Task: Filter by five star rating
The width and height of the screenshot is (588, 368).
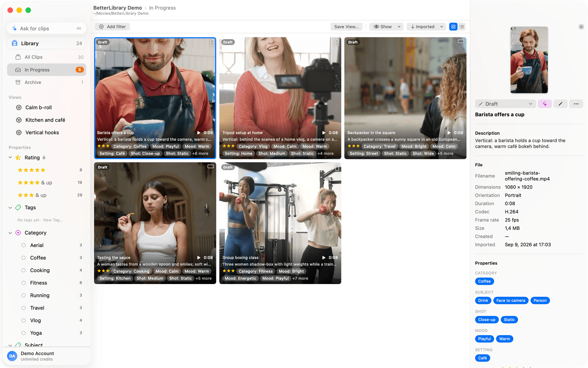Action: tap(32, 170)
